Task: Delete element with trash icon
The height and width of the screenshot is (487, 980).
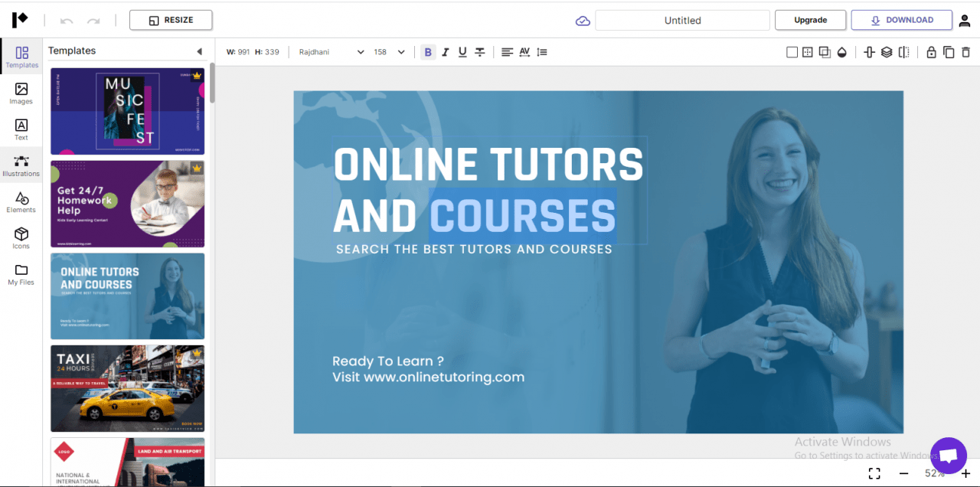Action: (x=965, y=52)
